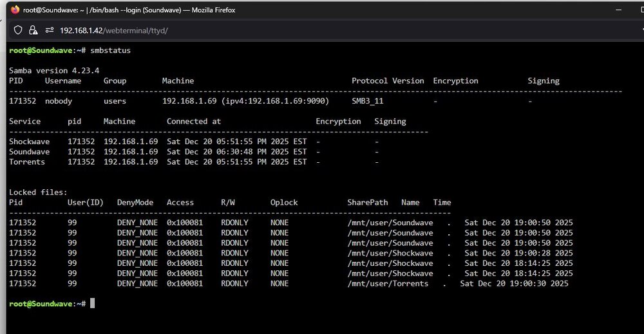Click the 'Soundwave' service name

click(29, 152)
